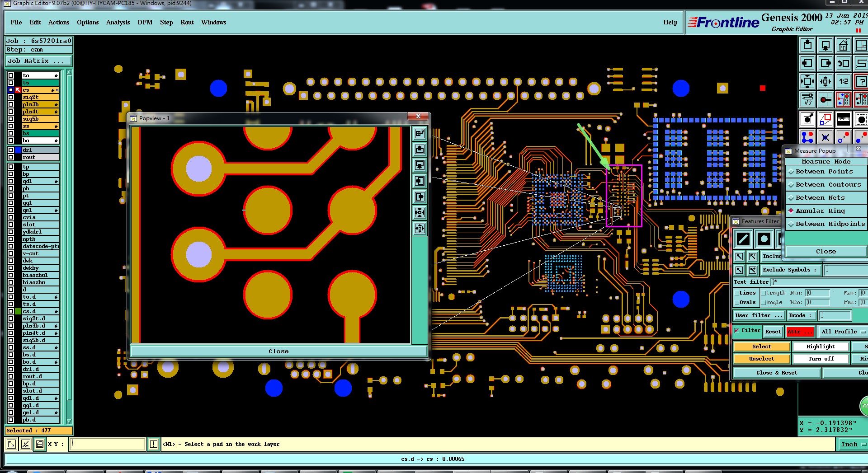Screen dimensions: 868x473
Task: Open the Job Matrix selector
Action: click(38, 61)
